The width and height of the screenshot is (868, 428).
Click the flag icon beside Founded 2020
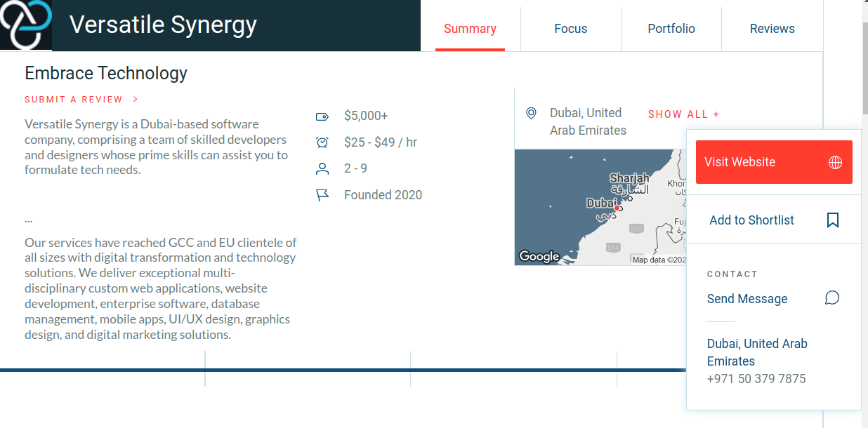(x=322, y=195)
